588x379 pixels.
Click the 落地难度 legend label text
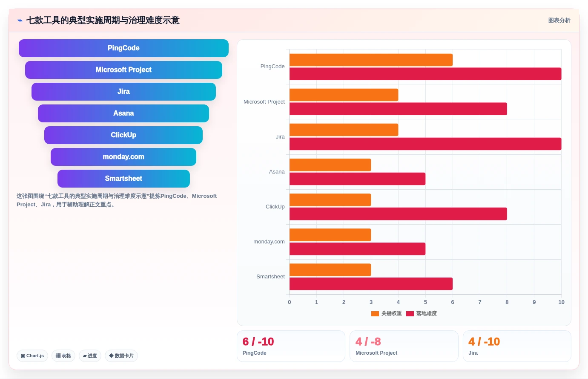coord(427,314)
